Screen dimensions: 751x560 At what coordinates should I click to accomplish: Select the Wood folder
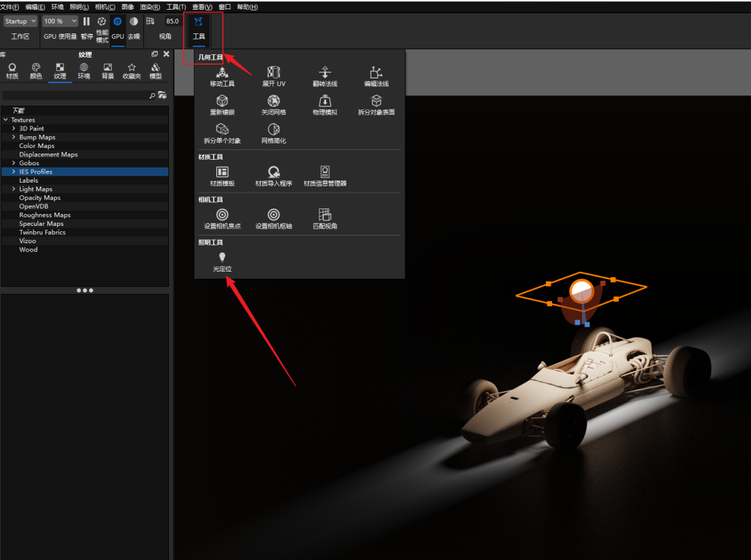point(29,249)
